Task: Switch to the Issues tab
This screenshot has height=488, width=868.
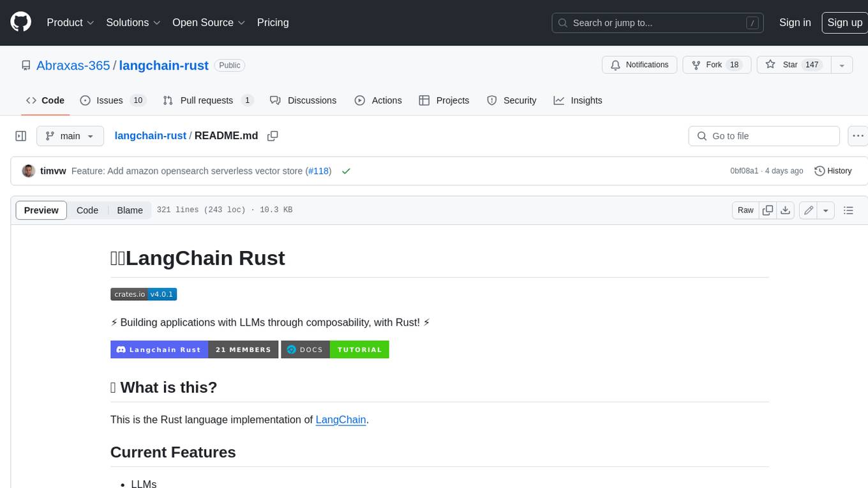Action: point(113,100)
